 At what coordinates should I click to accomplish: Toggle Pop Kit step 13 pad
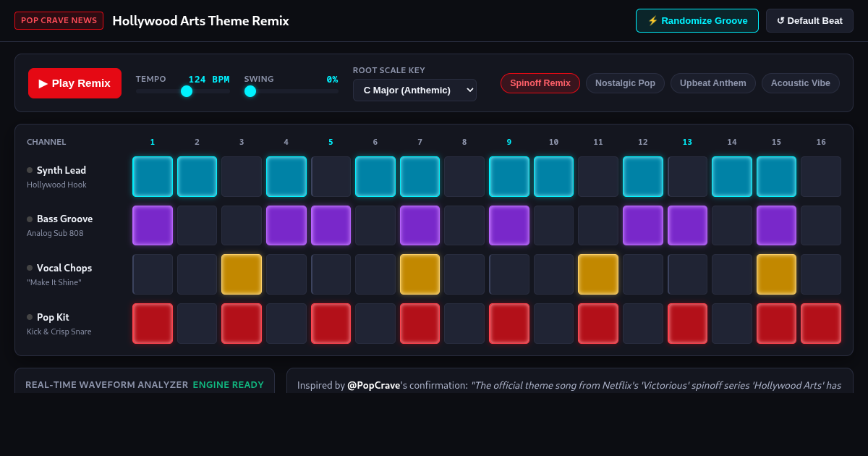click(x=687, y=324)
